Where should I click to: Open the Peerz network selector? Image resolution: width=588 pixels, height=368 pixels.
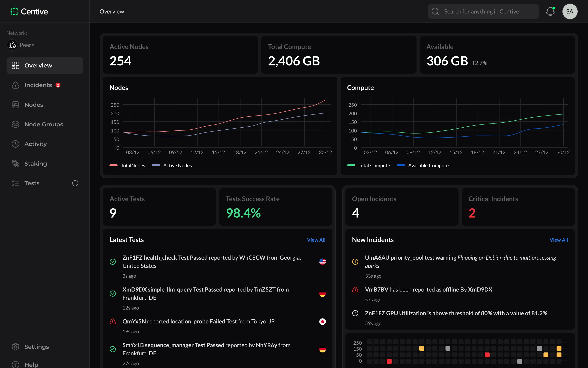pos(20,45)
